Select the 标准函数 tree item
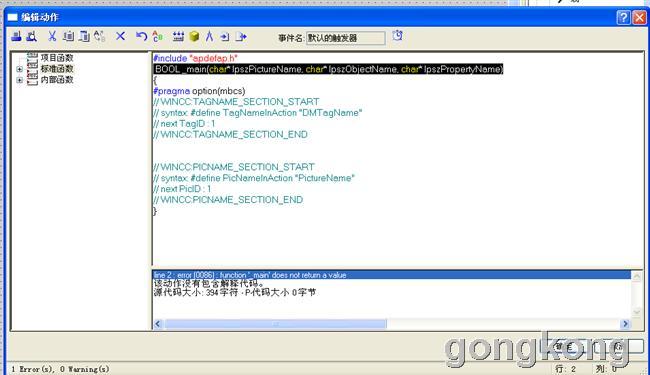Screen dimensions: 650x375 click(x=57, y=69)
